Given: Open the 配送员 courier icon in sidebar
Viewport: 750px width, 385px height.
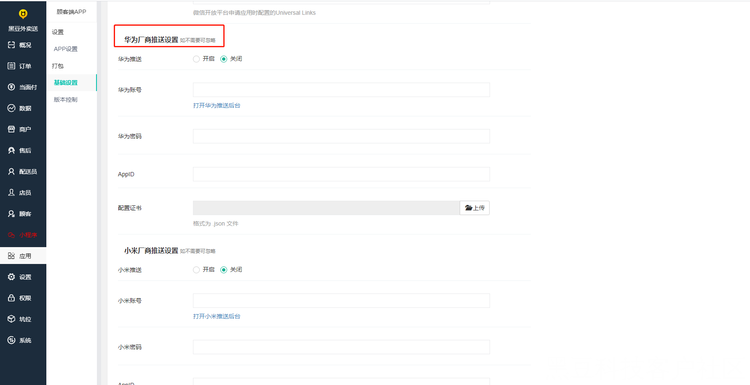Looking at the screenshot, I should tap(11, 171).
